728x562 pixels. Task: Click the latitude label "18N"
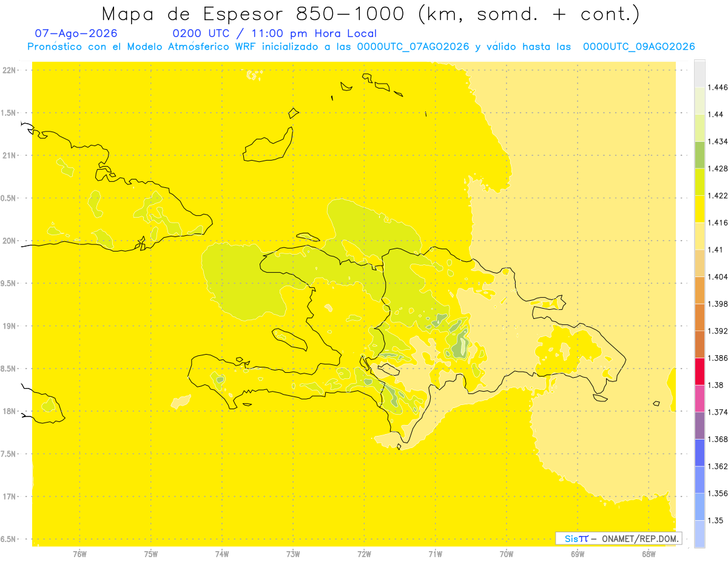10,411
